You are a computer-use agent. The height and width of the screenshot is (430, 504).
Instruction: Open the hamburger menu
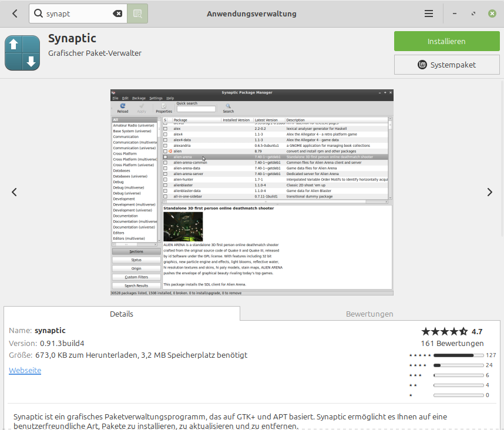click(x=428, y=14)
